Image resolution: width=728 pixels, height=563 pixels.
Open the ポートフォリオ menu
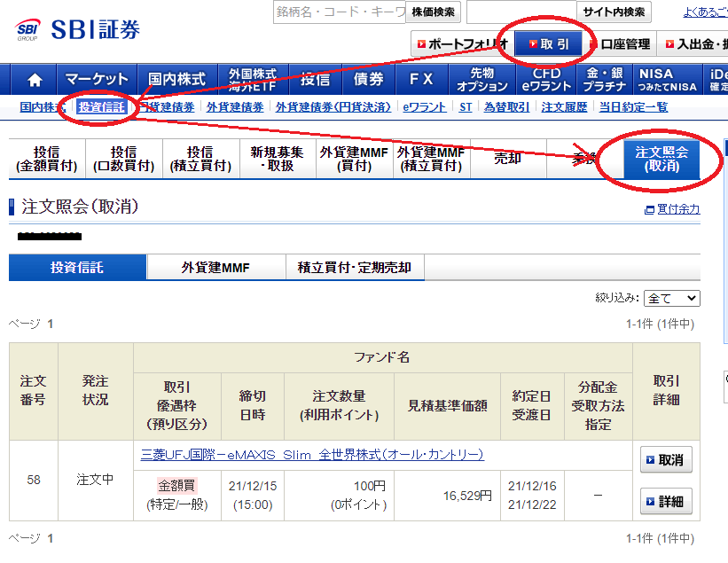coord(462,44)
